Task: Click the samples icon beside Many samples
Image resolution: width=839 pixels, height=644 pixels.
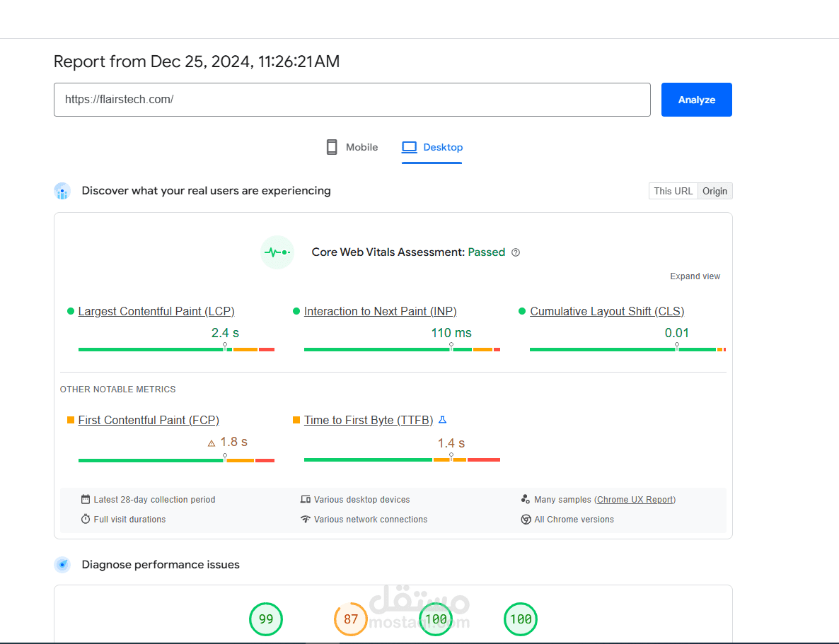Action: click(526, 499)
